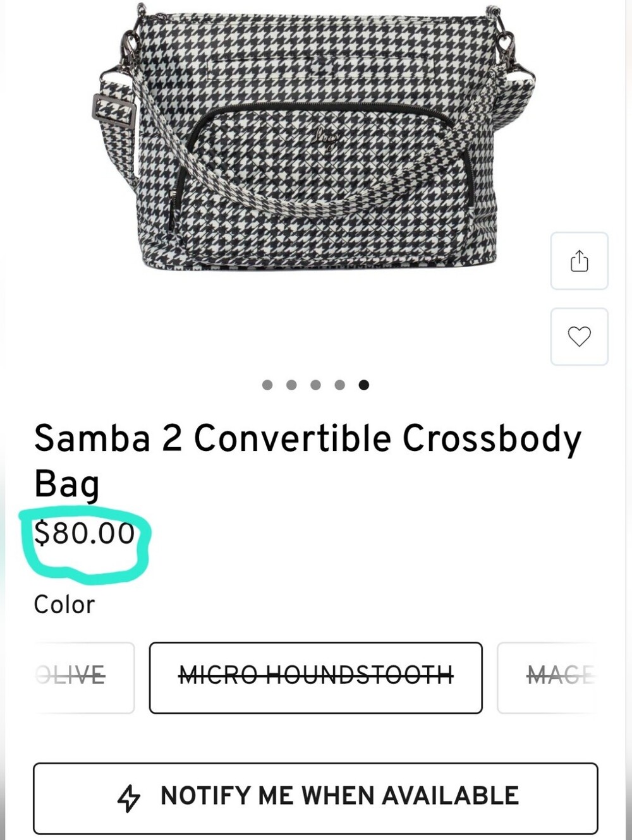
Task: Select the first image carousel dot
Action: [x=267, y=385]
